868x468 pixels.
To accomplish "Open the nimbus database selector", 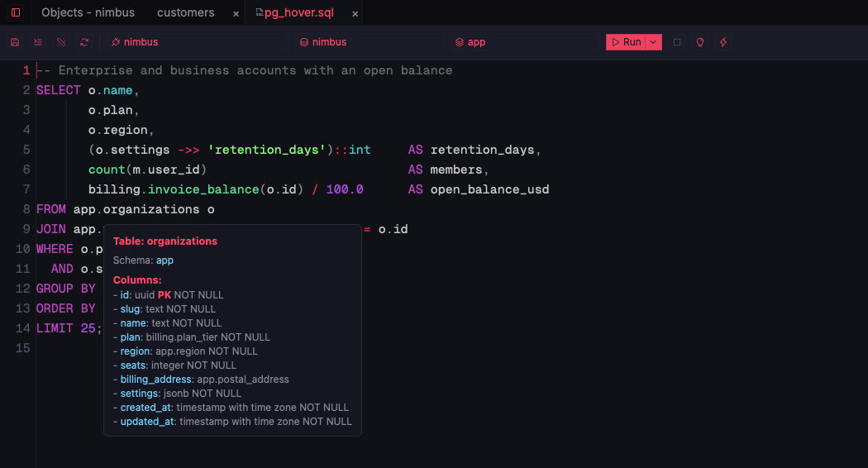I will click(369, 42).
